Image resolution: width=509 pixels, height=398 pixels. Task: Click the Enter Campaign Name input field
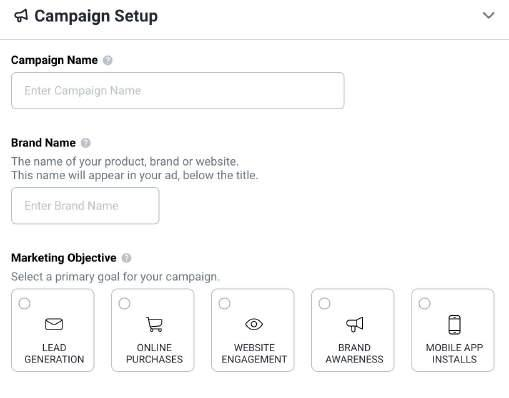pos(178,91)
